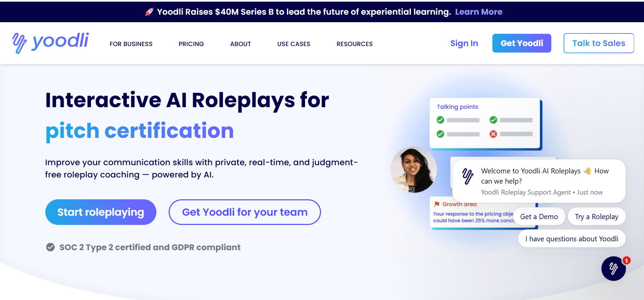Click the Start roleplaying button

click(101, 212)
